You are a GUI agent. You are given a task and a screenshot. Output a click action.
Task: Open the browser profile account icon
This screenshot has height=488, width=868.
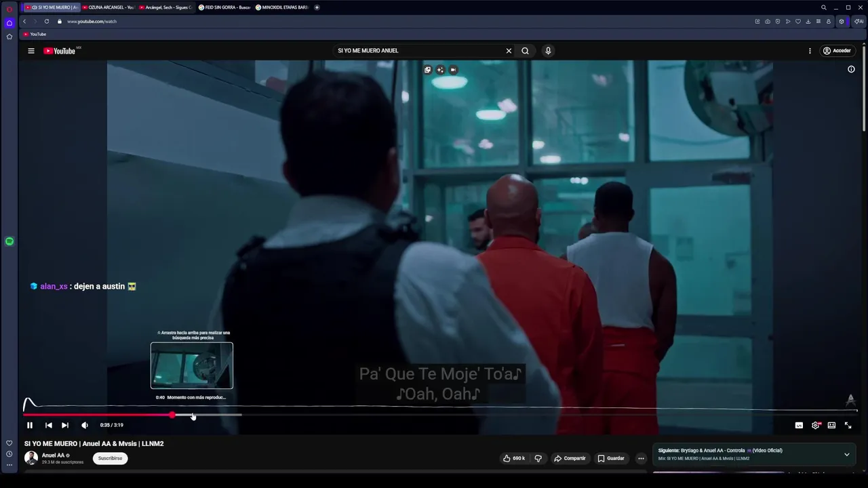pos(828,22)
